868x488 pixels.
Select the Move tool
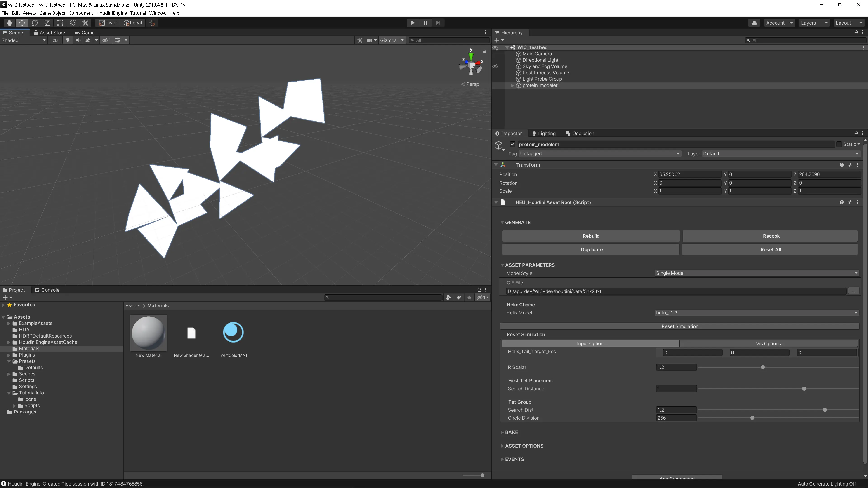tap(22, 23)
